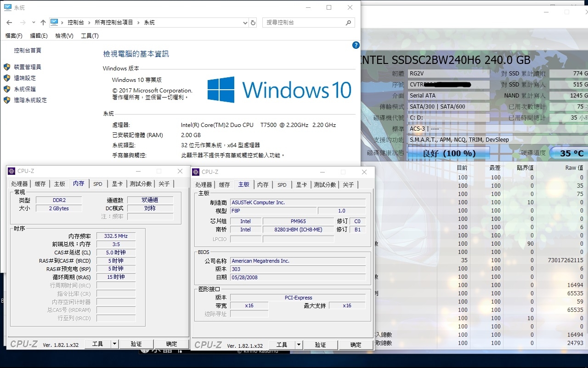Open 控制台首頁 link
The width and height of the screenshot is (588, 368).
28,51
